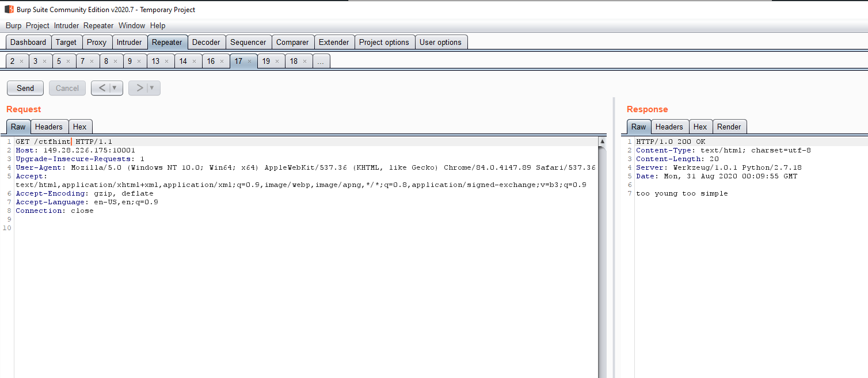Switch to the Comparer tab
Viewport: 868px width, 378px height.
click(x=292, y=42)
